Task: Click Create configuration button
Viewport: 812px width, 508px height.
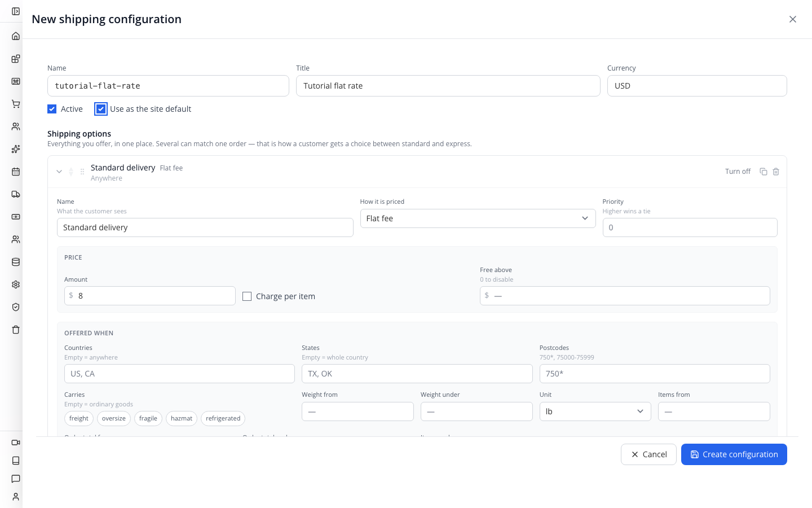Action: pos(734,454)
